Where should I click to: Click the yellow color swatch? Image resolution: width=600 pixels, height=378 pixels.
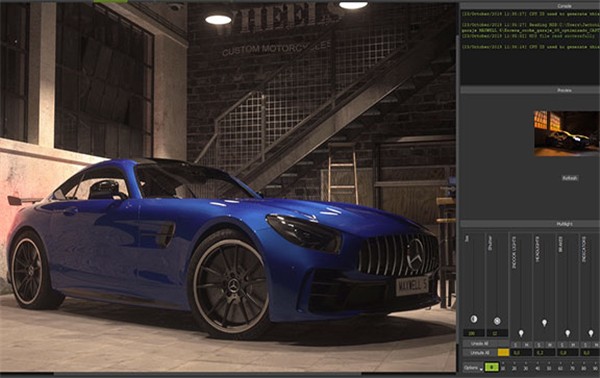click(x=504, y=353)
